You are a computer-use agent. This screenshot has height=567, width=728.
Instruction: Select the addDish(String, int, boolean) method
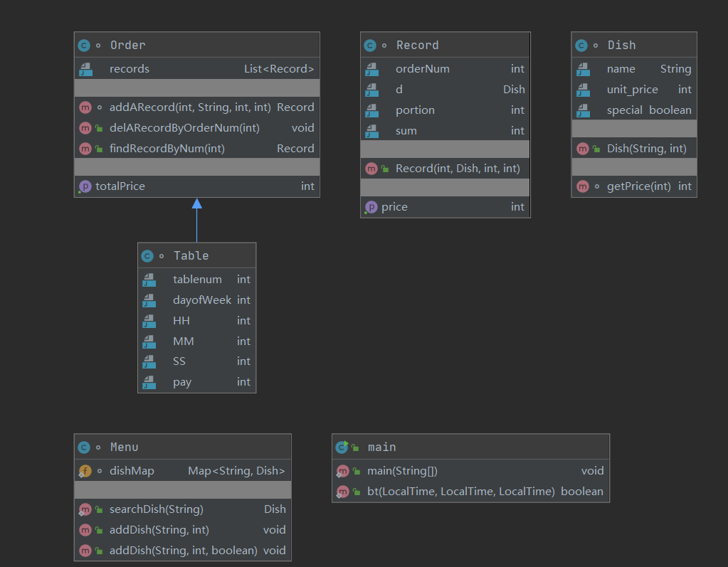pyautogui.click(x=182, y=551)
